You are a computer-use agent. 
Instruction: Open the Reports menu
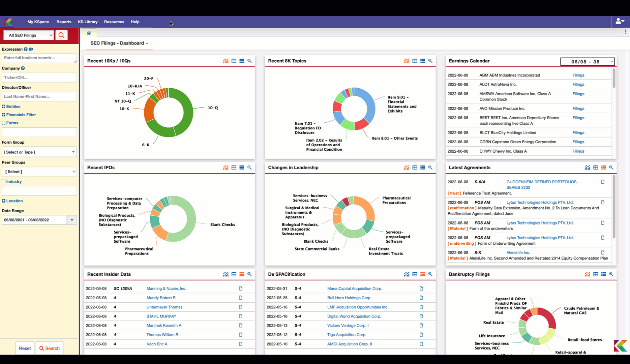click(x=64, y=22)
